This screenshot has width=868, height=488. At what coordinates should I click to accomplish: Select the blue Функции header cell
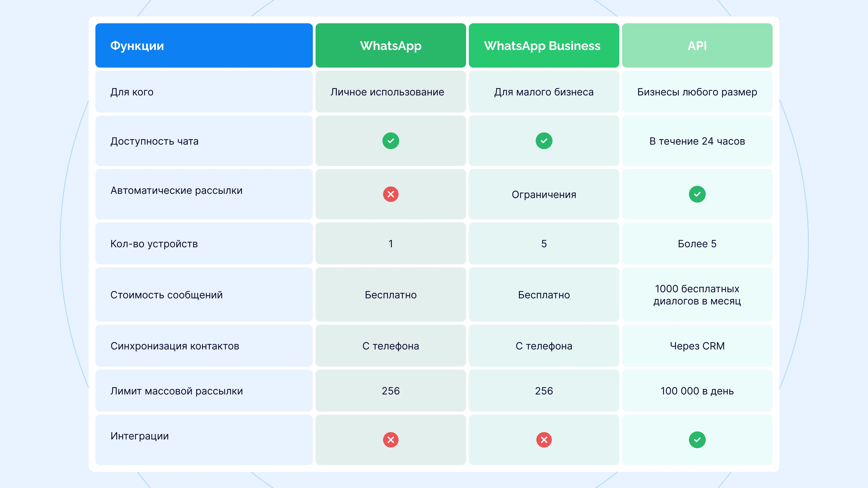(x=204, y=45)
